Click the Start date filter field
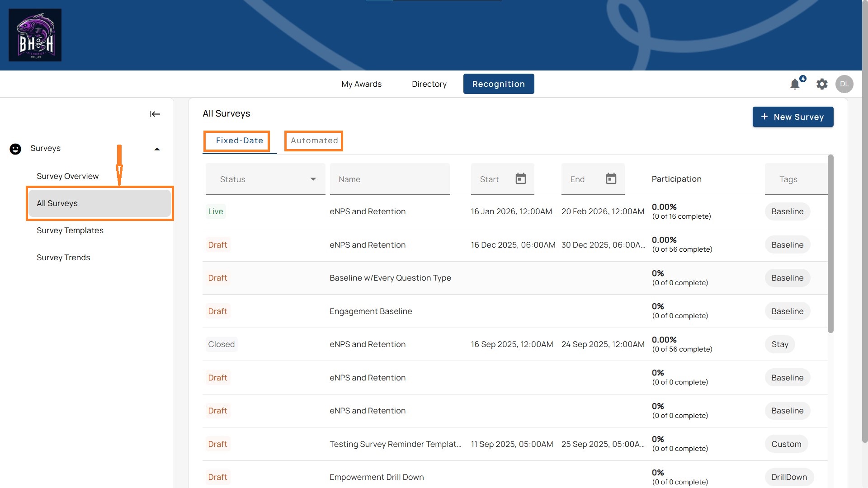The width and height of the screenshot is (868, 488). click(502, 179)
